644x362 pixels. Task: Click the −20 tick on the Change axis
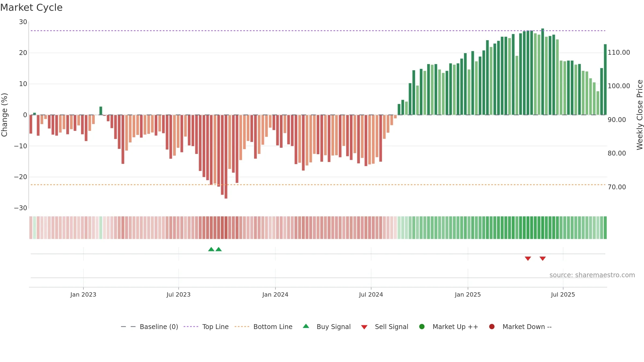click(x=21, y=177)
